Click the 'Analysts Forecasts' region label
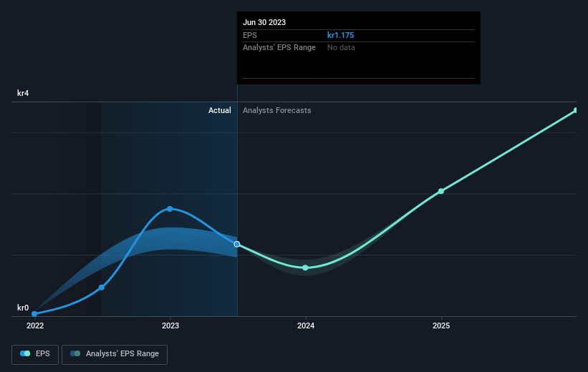The width and height of the screenshot is (588, 372). tap(276, 110)
